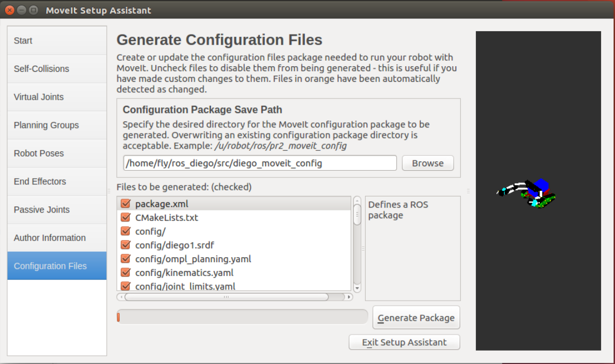Click the robot model in 3D preview
Screen dimensions: 615x364
(527, 193)
